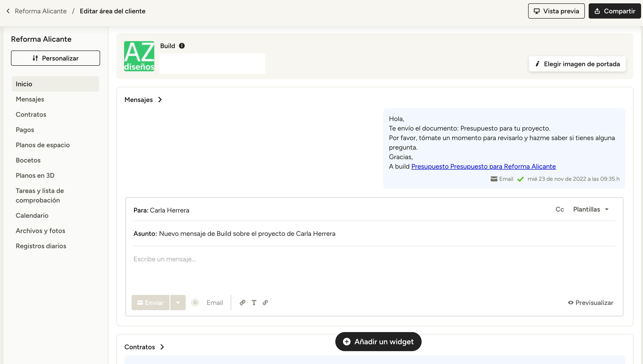Screen dimensions: 643x364
Task: Click the attach file paperclip icon
Action: pos(242,303)
